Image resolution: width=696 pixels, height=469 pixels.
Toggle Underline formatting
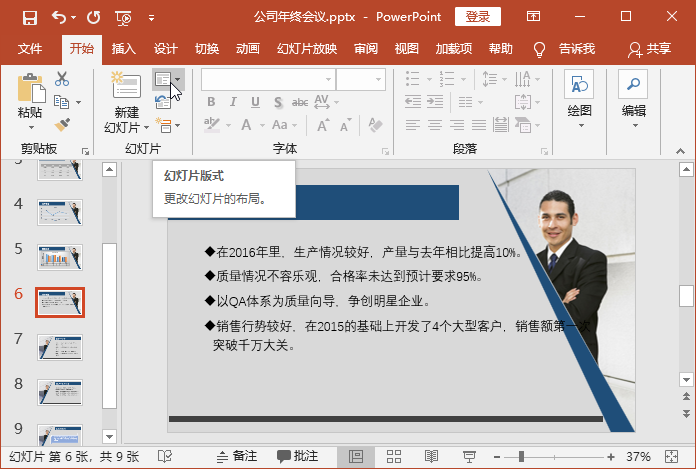click(255, 102)
